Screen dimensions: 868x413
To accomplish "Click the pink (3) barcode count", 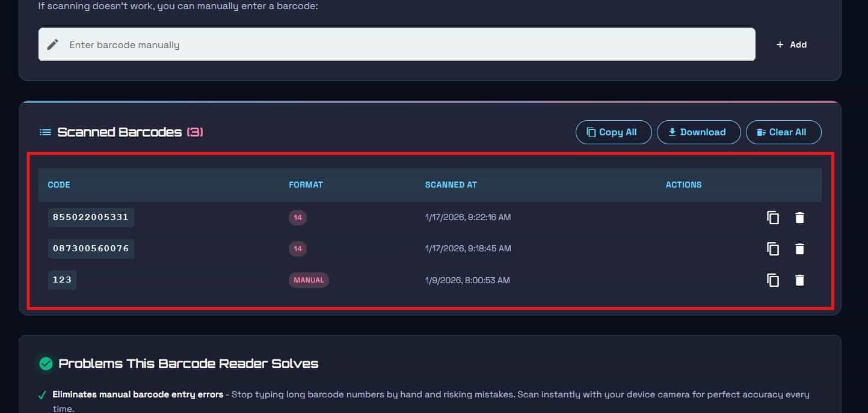I will [x=195, y=132].
